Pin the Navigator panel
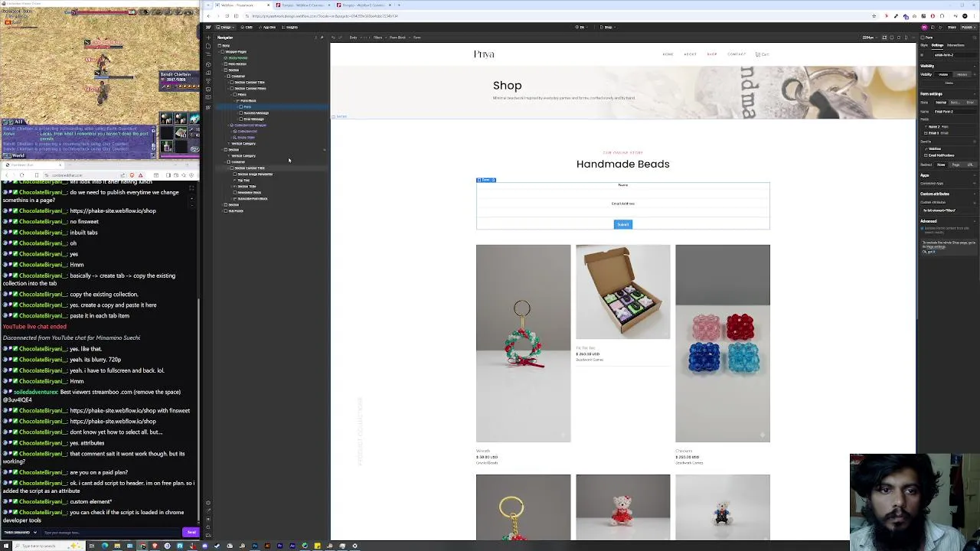Image resolution: width=980 pixels, height=551 pixels. point(322,37)
